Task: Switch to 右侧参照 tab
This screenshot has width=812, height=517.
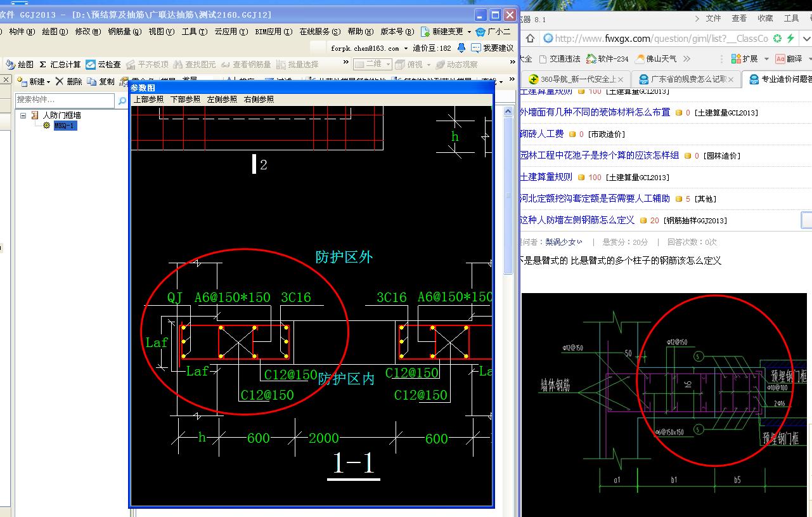Action: (x=259, y=100)
